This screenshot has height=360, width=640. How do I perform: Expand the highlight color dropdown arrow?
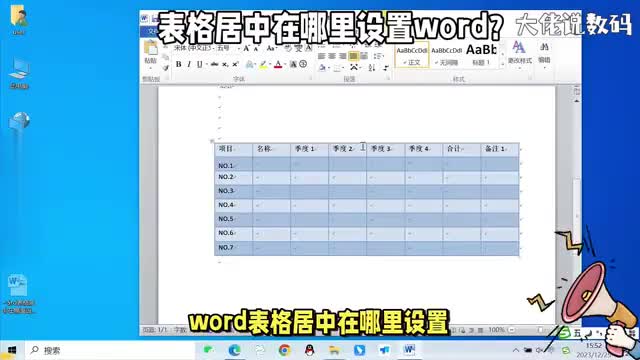click(270, 64)
